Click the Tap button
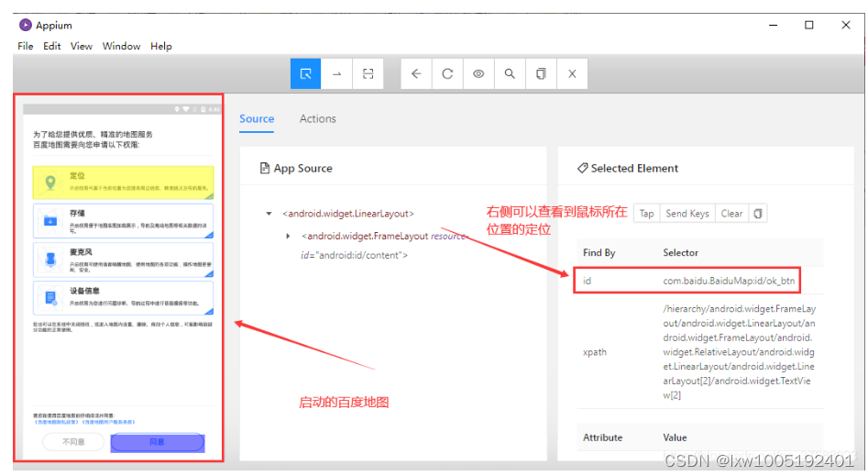 tap(646, 214)
